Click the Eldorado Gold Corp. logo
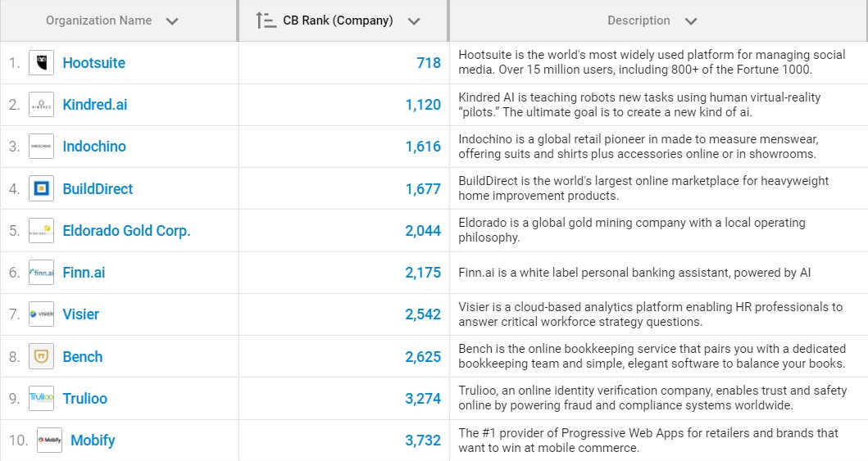 coord(42,231)
